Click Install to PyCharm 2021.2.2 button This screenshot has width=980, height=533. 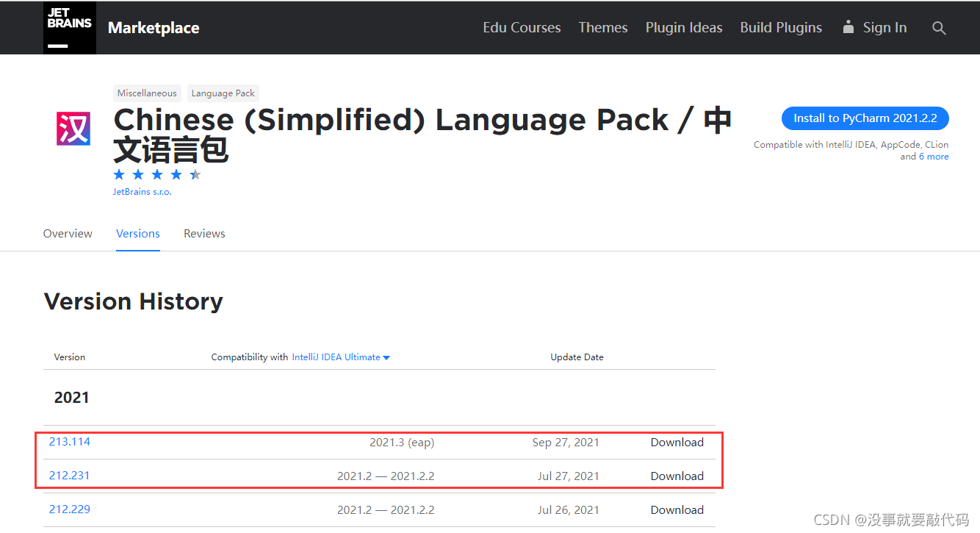click(865, 118)
